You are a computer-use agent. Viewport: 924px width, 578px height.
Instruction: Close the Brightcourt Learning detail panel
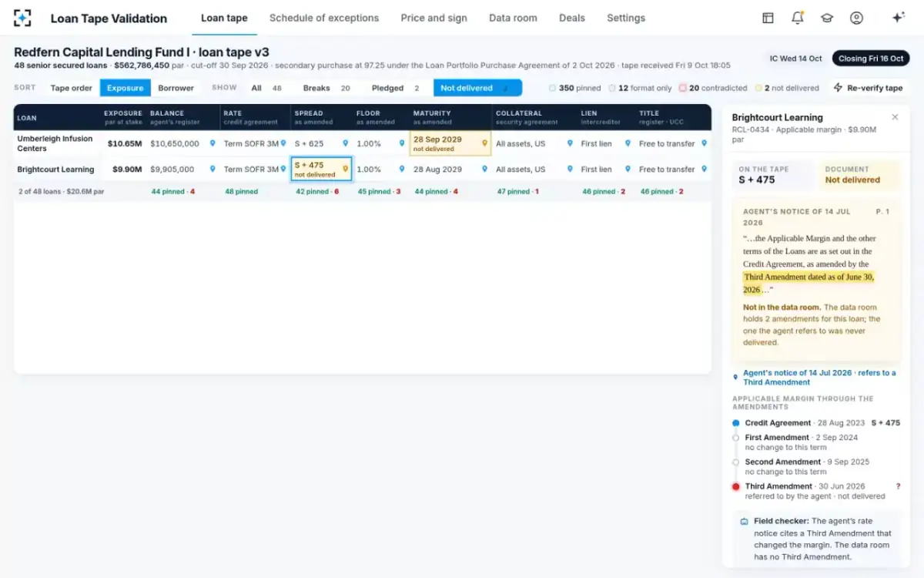(895, 117)
